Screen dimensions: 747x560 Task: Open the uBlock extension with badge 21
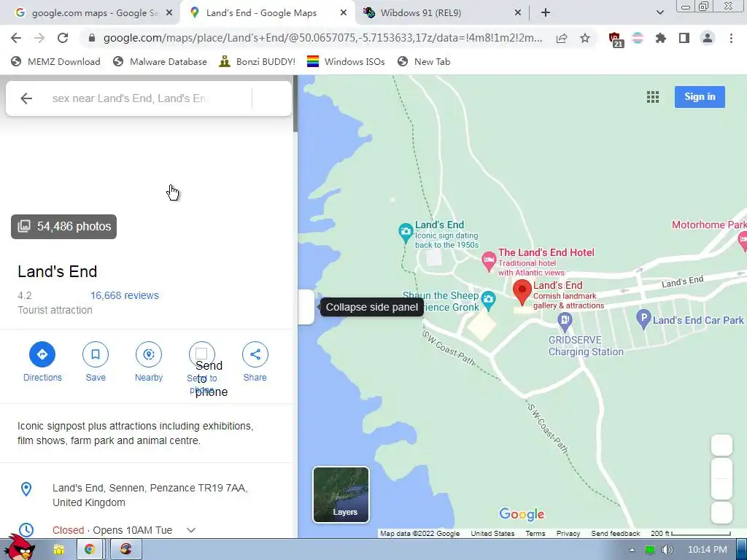point(616,39)
